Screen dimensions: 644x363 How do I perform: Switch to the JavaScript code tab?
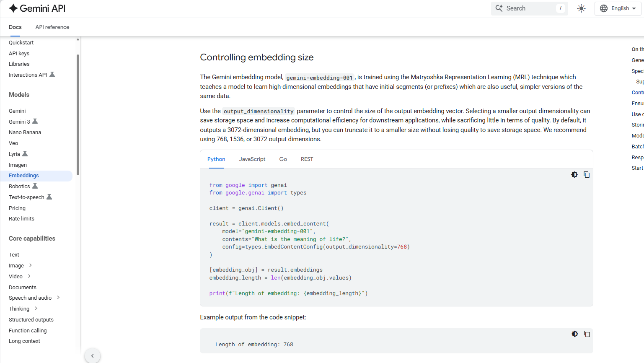tap(252, 159)
